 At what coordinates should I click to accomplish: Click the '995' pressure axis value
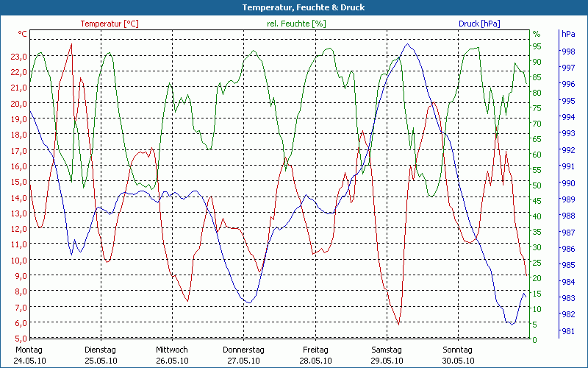(x=568, y=101)
